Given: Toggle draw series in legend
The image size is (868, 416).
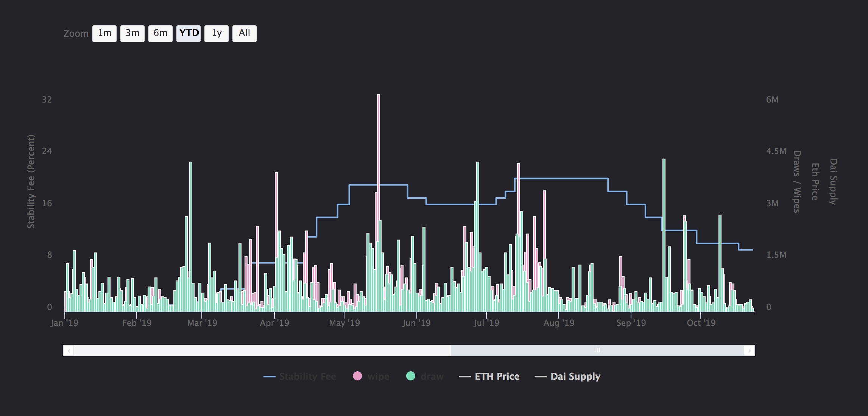Looking at the screenshot, I should coord(425,376).
